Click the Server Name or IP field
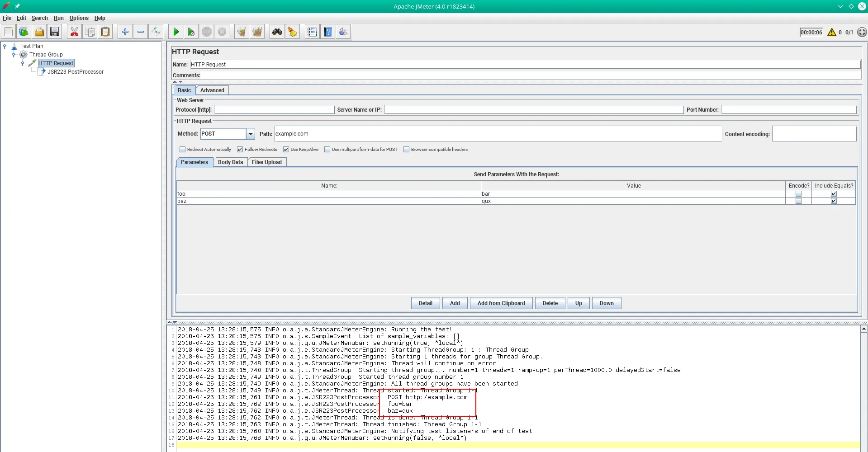 (x=533, y=110)
